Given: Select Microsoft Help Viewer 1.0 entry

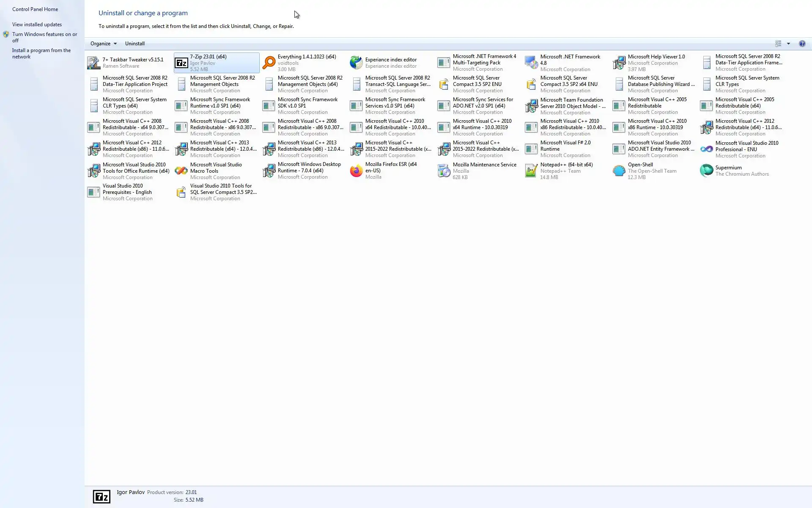Looking at the screenshot, I should click(x=656, y=57).
